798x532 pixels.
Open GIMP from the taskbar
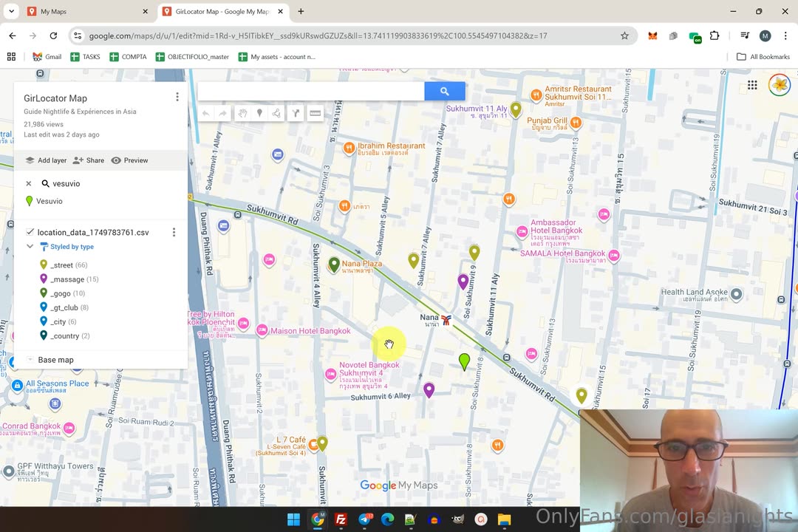click(x=457, y=519)
